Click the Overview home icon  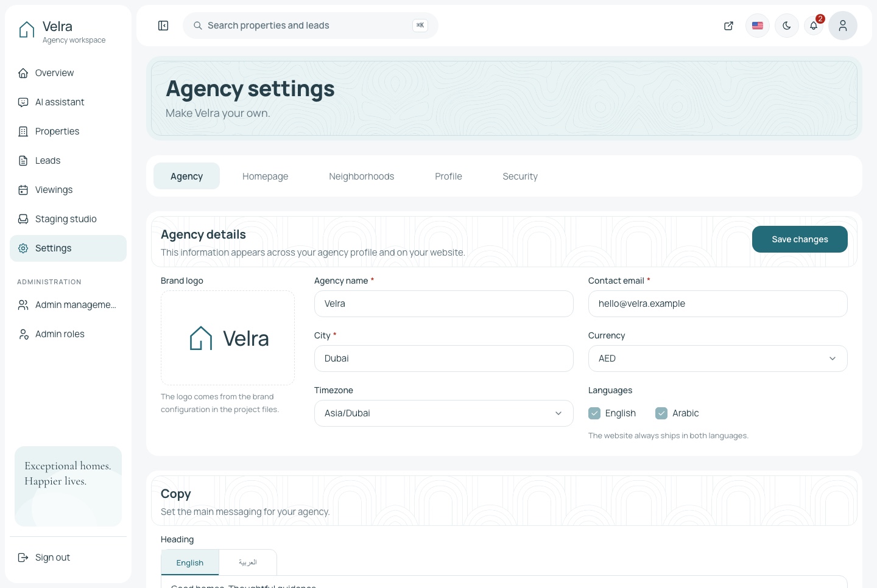click(23, 73)
